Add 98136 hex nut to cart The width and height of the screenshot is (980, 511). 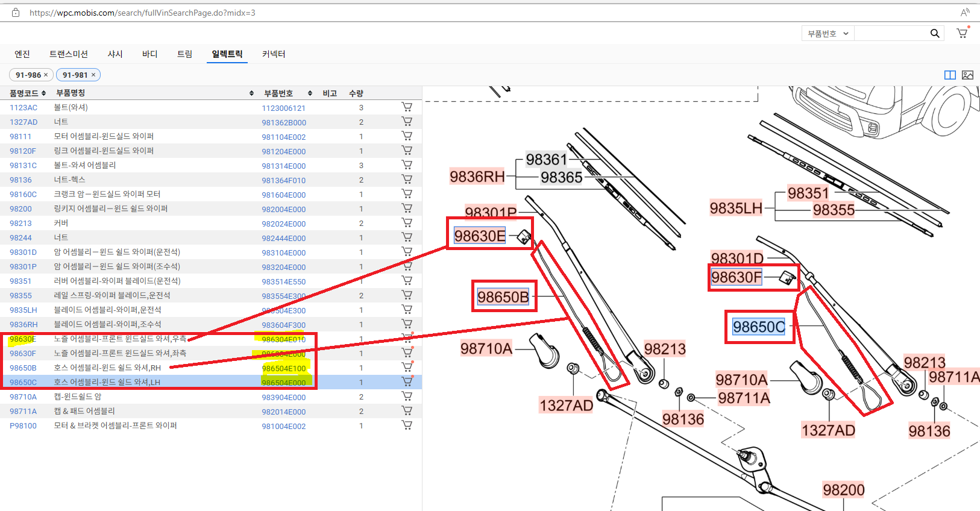(407, 180)
